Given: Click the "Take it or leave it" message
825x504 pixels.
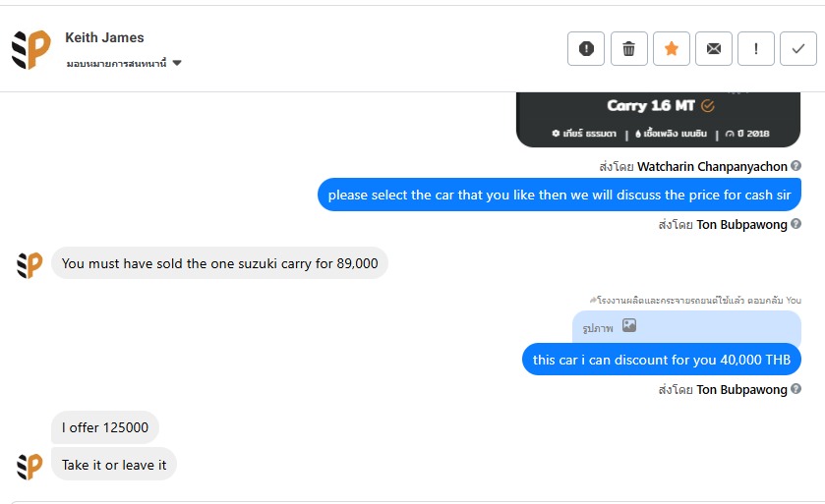Looking at the screenshot, I should click(x=114, y=465).
